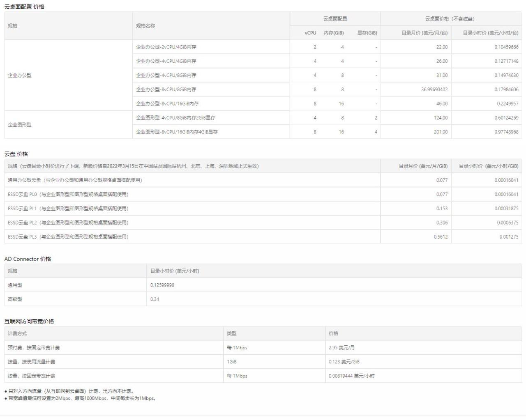Select the 企业图形型-4vCPU/8GiB内存2GiB显存 spec name
The image size is (526, 420).
click(175, 118)
